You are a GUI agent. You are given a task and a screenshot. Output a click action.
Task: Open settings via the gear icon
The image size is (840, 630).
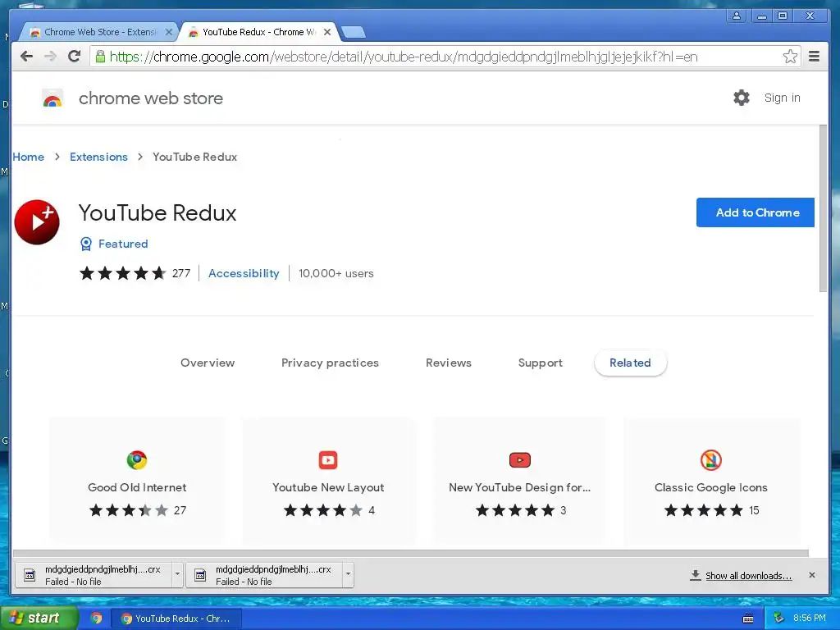coord(742,98)
